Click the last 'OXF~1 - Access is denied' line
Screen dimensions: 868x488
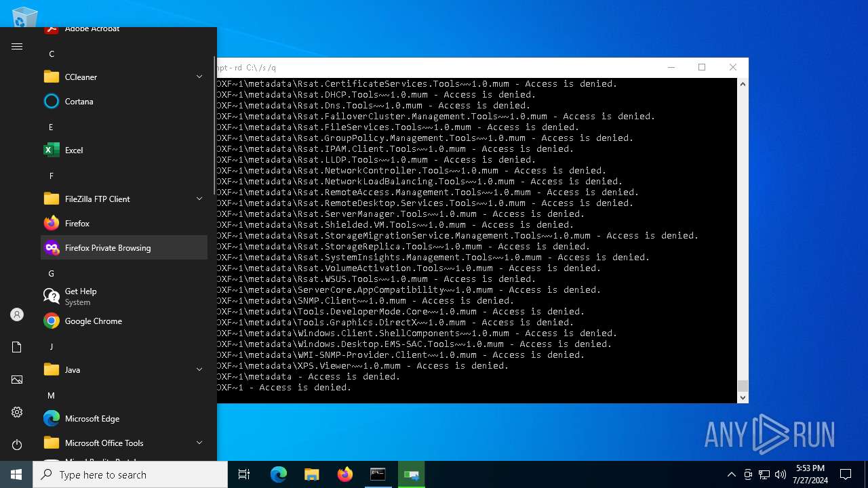[284, 388]
